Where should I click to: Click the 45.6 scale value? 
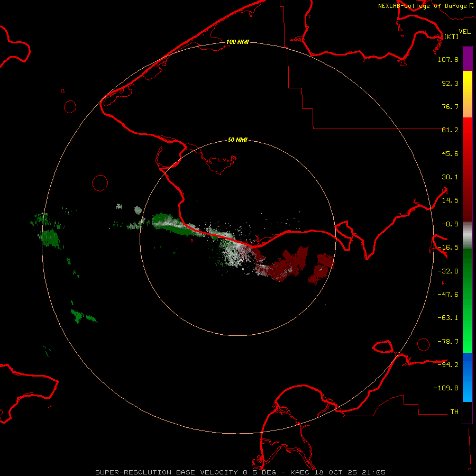pyautogui.click(x=450, y=153)
